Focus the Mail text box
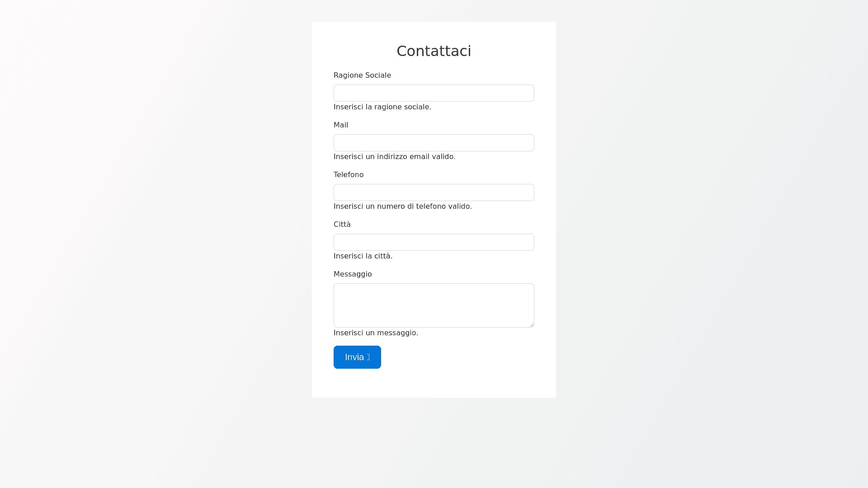 (434, 143)
